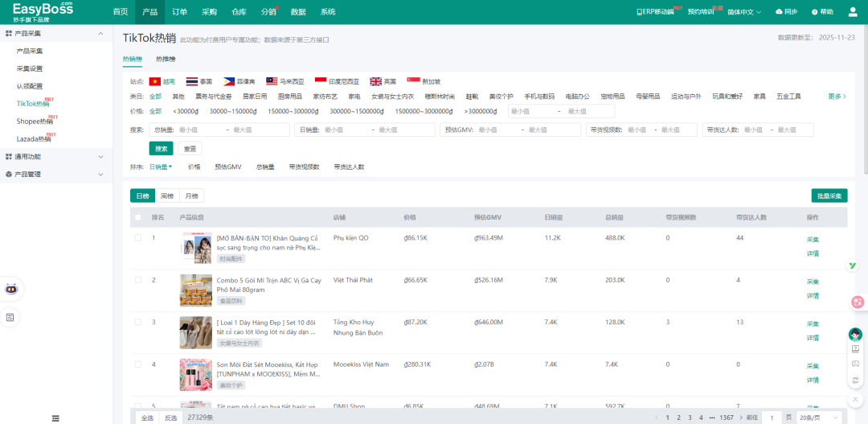Image resolution: width=868 pixels, height=424 pixels.
Task: Open Shopee热销 in the sidebar
Action: [35, 121]
